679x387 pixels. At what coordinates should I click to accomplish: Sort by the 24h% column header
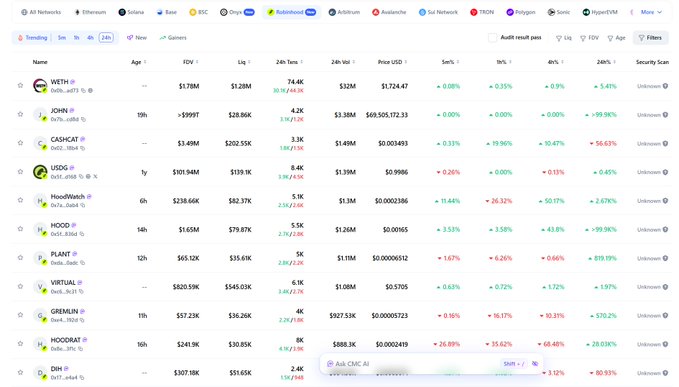tap(606, 62)
